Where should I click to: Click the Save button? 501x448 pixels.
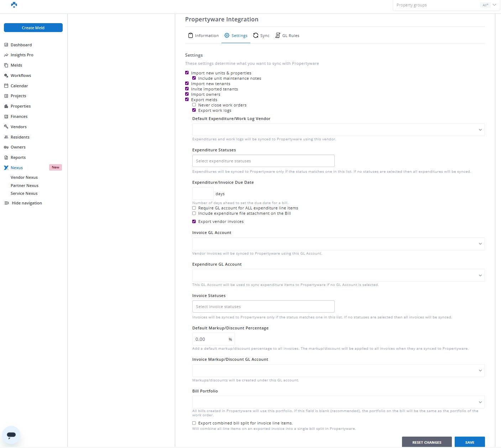(x=469, y=442)
